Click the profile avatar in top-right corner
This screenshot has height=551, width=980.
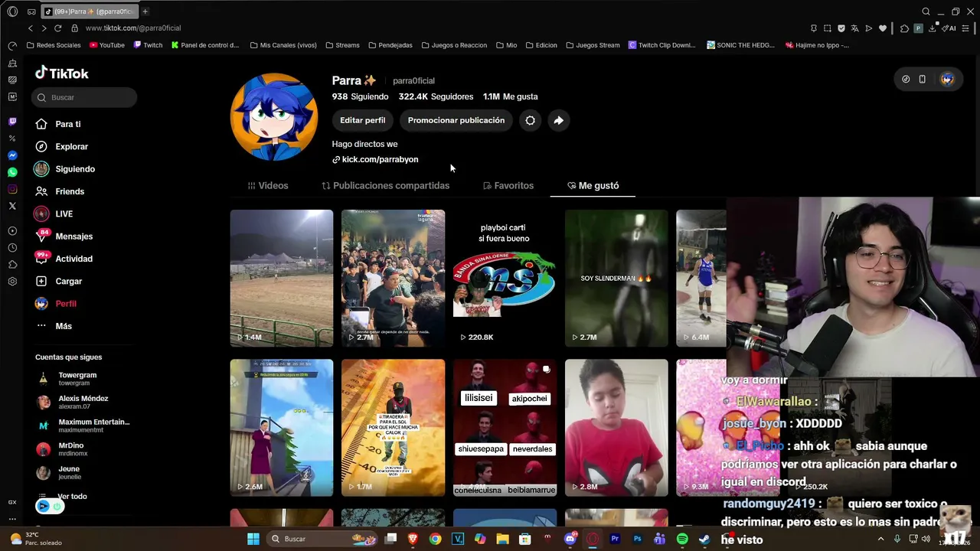click(x=947, y=79)
